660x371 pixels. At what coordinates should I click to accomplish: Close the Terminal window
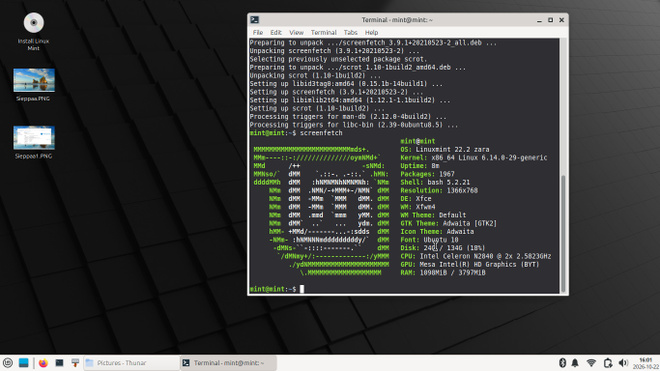pos(562,20)
